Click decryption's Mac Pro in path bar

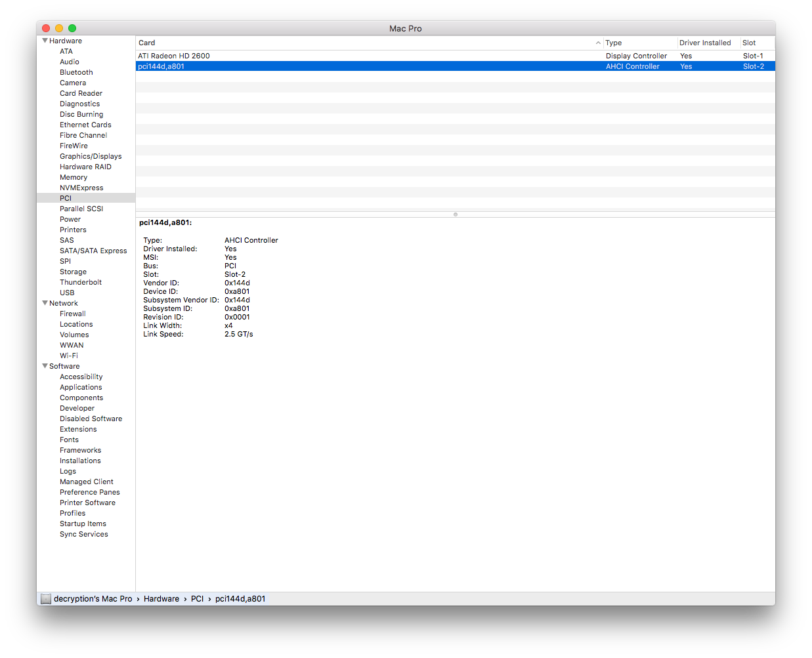click(x=93, y=598)
